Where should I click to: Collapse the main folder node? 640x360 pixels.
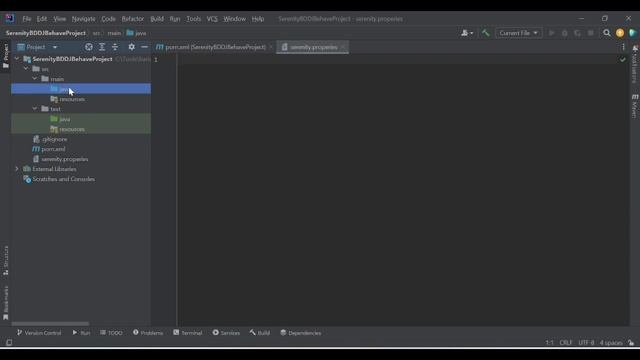point(35,78)
